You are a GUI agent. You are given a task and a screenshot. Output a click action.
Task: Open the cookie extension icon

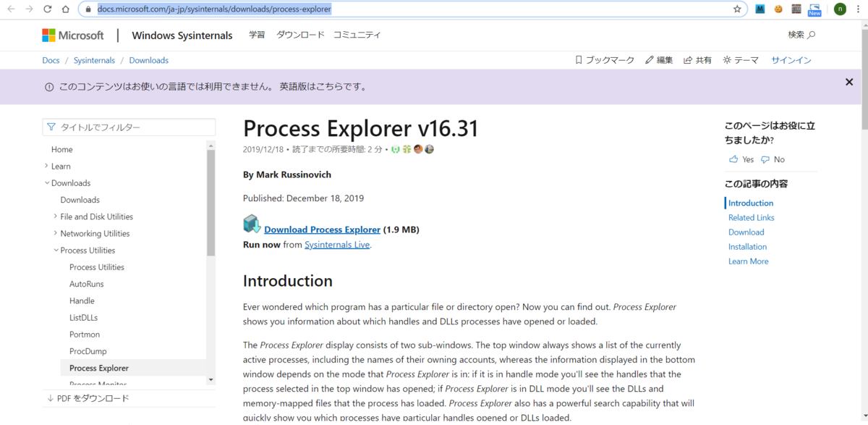[778, 9]
